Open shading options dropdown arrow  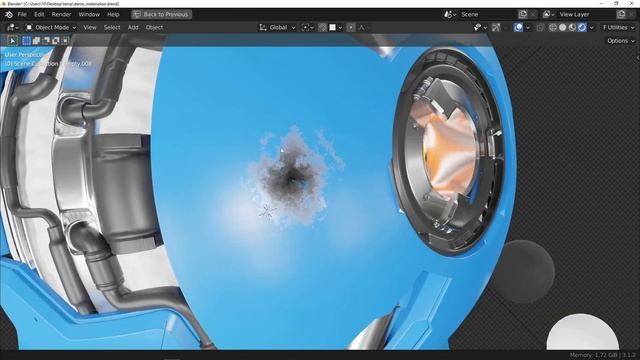(x=591, y=27)
